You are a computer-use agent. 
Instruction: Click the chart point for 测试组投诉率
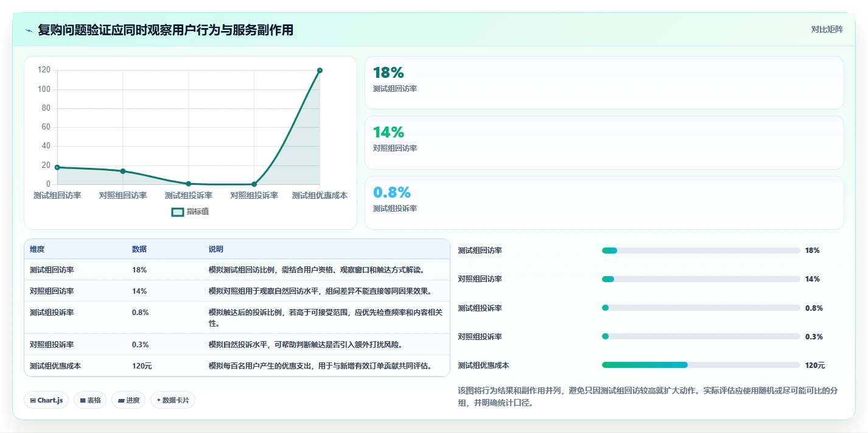pyautogui.click(x=189, y=184)
